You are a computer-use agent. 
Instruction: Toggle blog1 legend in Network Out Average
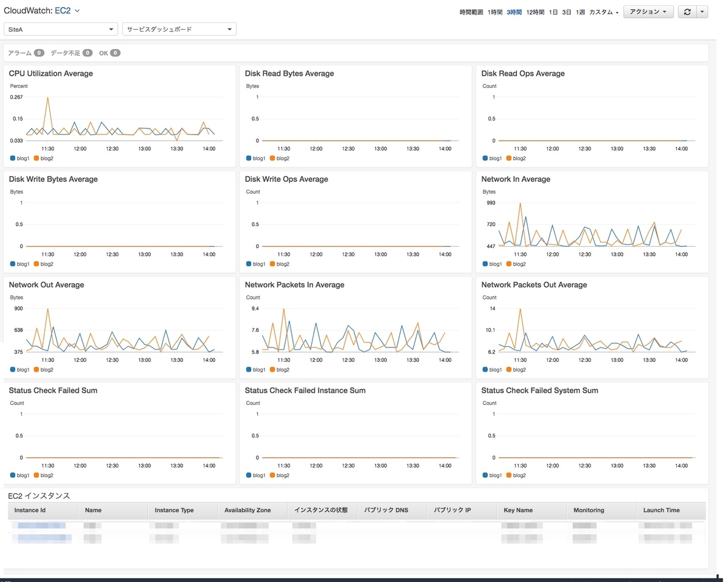tap(20, 369)
